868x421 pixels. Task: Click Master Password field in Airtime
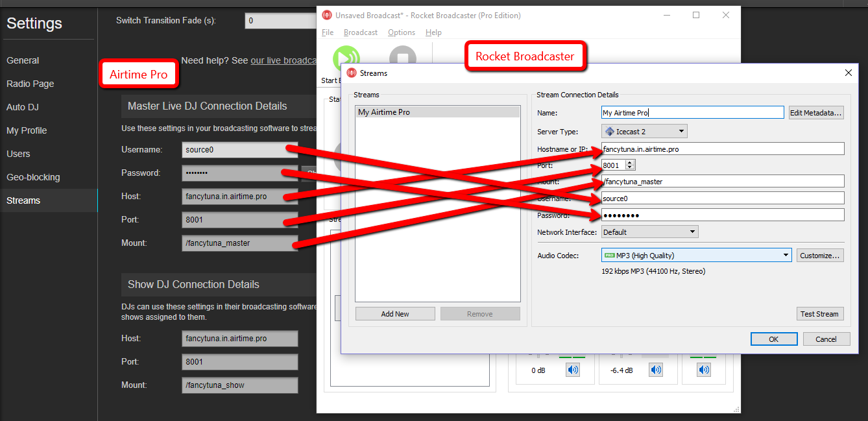(x=239, y=173)
